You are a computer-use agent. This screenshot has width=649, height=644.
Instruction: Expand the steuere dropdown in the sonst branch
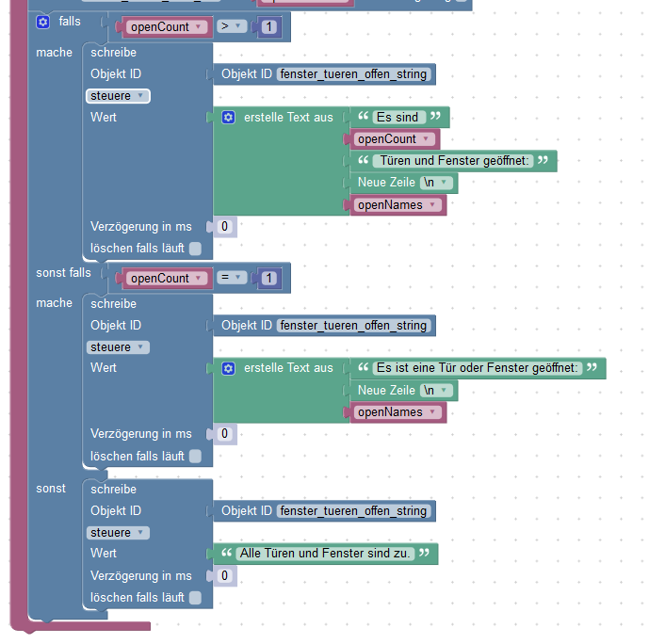117,533
